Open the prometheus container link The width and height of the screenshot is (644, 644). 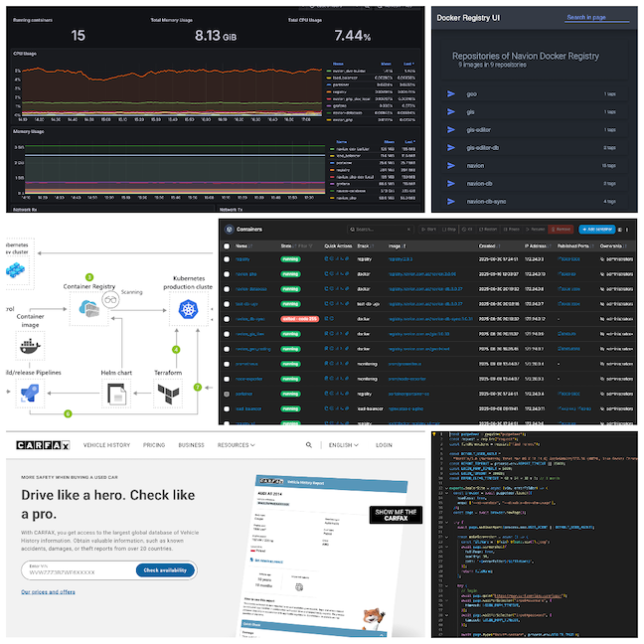point(246,364)
